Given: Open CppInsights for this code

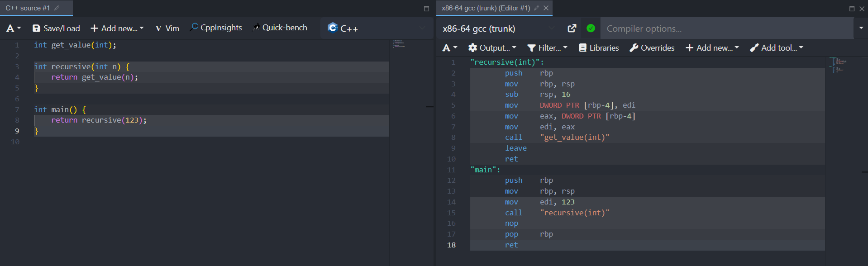Looking at the screenshot, I should [x=216, y=28].
